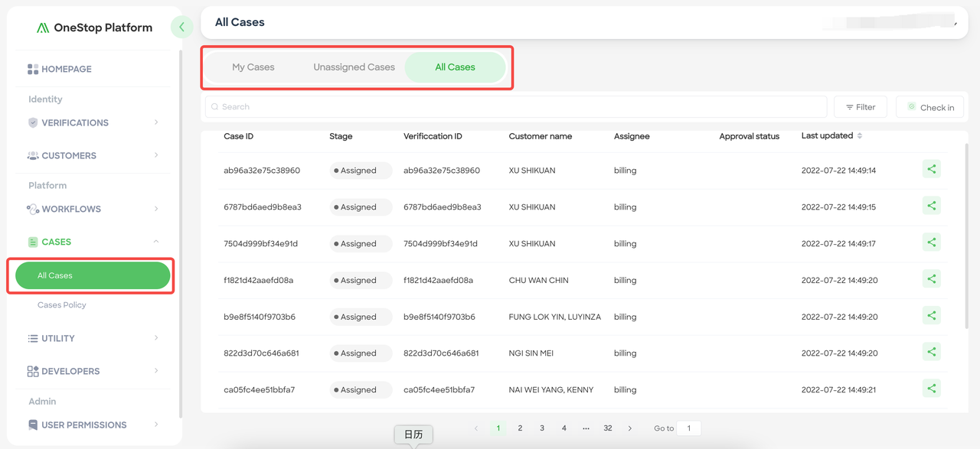The image size is (980, 449).
Task: Switch to the My Cases tab
Action: click(253, 67)
